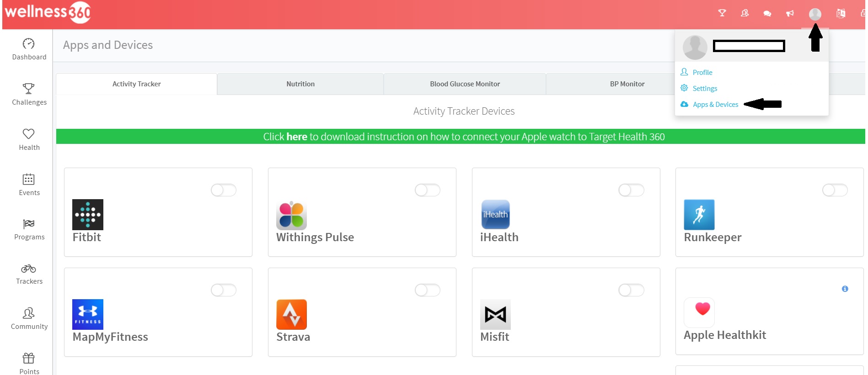The width and height of the screenshot is (868, 375).
Task: Click the Strava logo
Action: pos(291,314)
